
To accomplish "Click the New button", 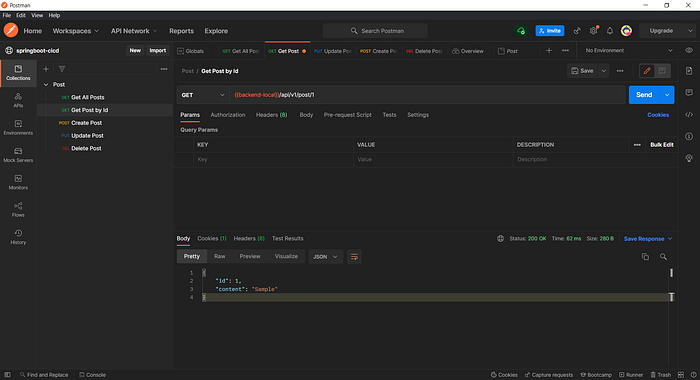I will [x=135, y=50].
